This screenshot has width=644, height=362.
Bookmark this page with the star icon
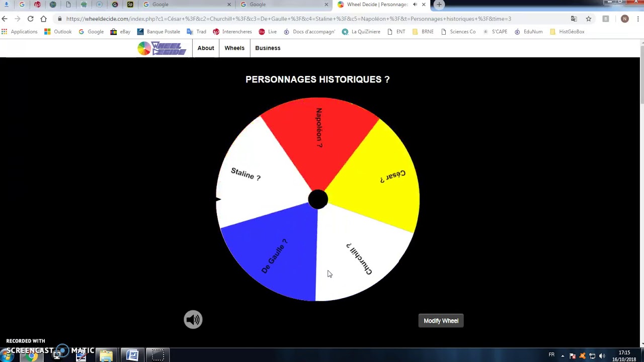coord(588,19)
